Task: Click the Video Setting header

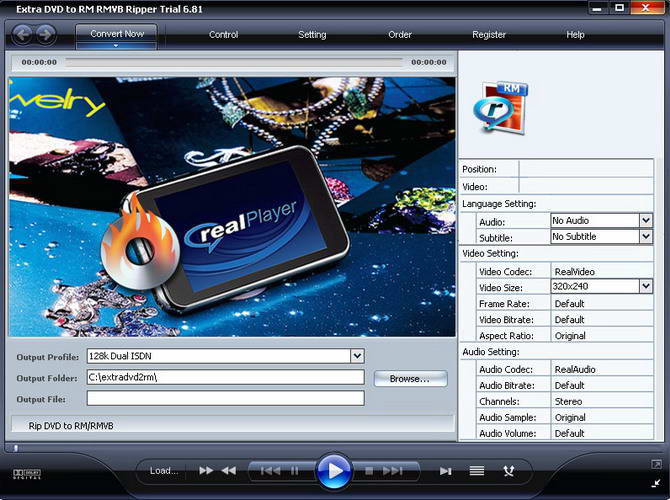Action: tap(491, 253)
